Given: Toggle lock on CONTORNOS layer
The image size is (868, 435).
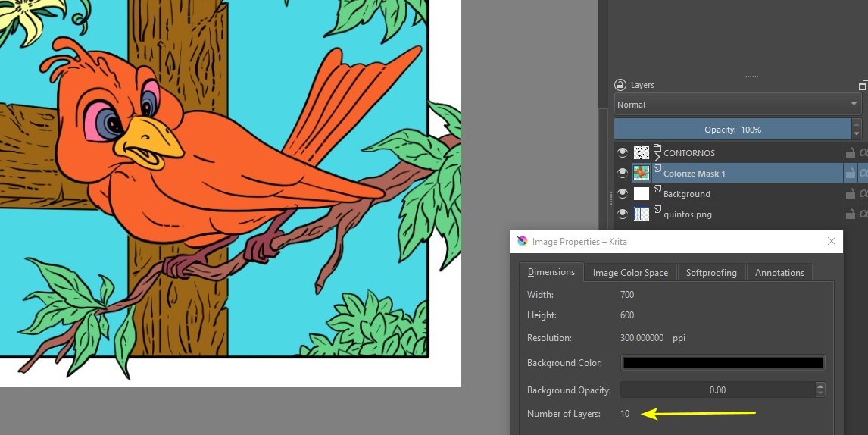Looking at the screenshot, I should pos(851,153).
